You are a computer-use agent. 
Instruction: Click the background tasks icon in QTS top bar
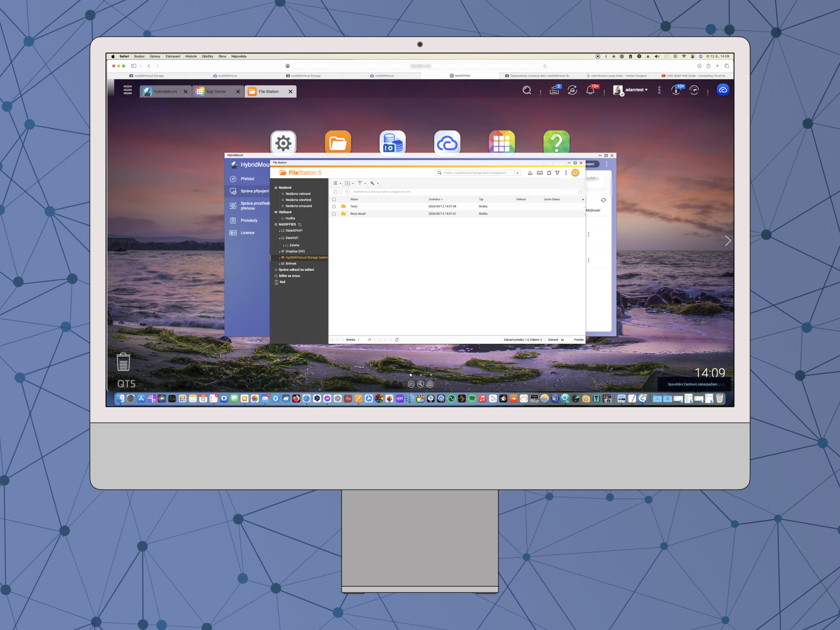[x=554, y=90]
